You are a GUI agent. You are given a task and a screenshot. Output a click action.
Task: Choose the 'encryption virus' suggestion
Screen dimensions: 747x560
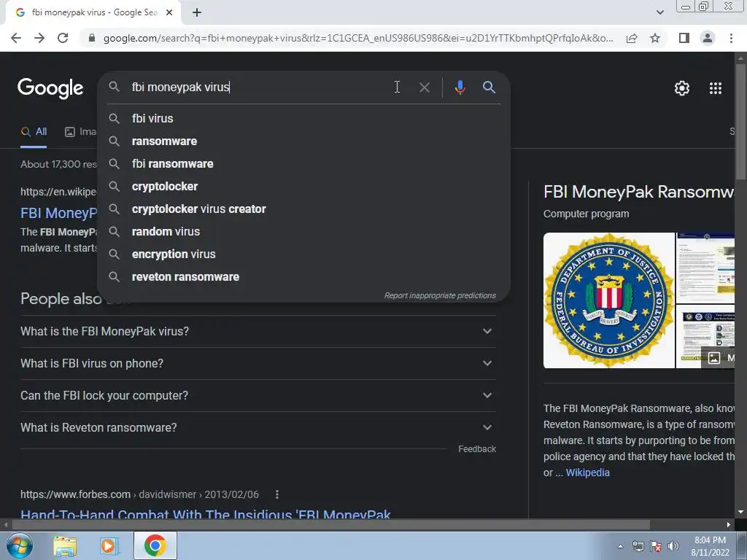pyautogui.click(x=303, y=254)
